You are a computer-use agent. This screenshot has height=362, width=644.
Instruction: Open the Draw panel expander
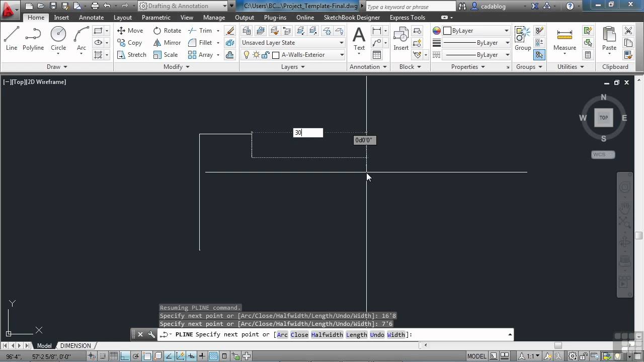pyautogui.click(x=56, y=66)
